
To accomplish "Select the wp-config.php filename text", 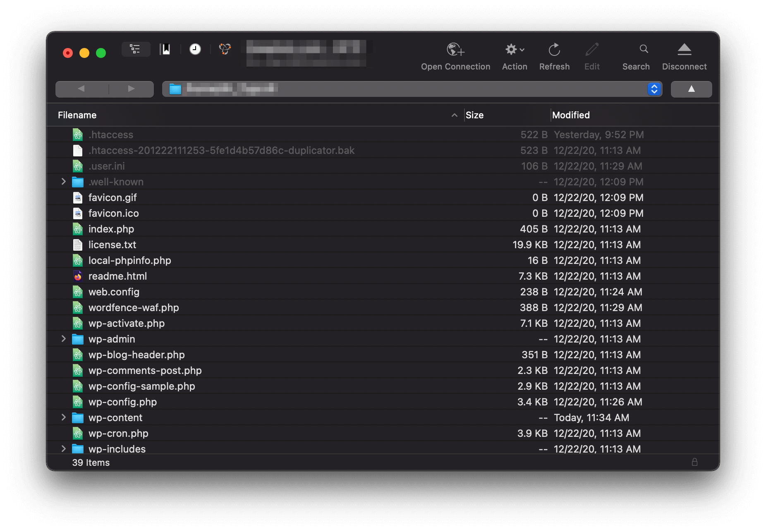I will (122, 402).
